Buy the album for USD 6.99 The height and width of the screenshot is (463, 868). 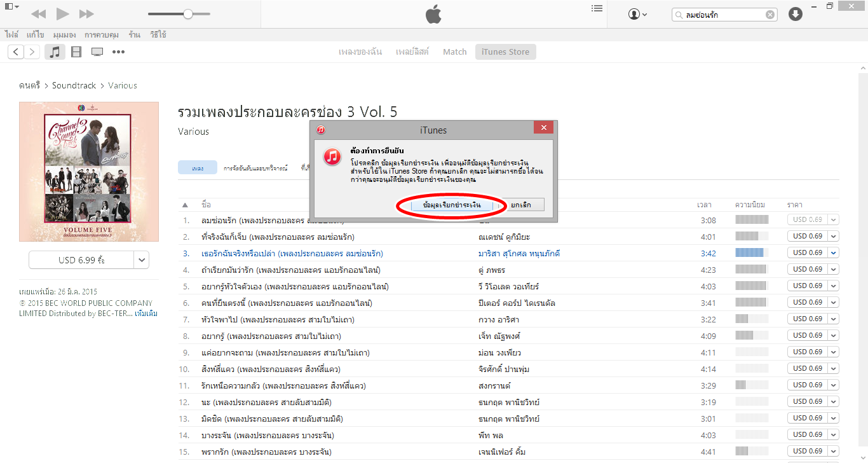pos(81,259)
